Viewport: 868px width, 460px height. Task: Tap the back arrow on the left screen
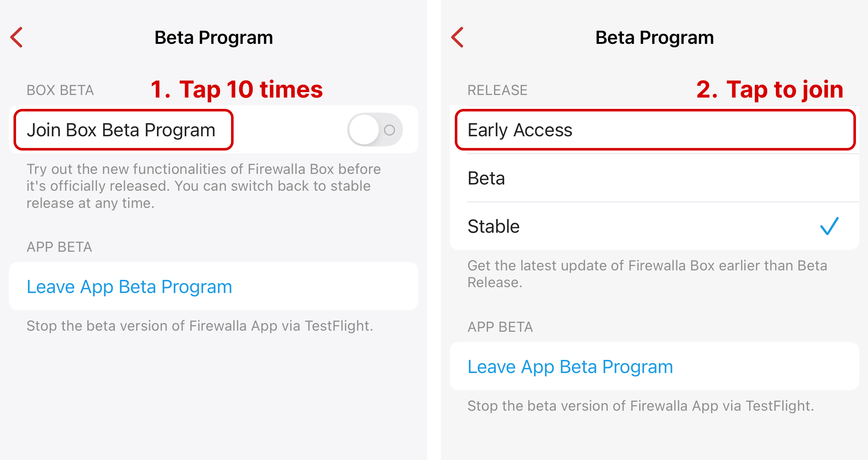coord(17,37)
